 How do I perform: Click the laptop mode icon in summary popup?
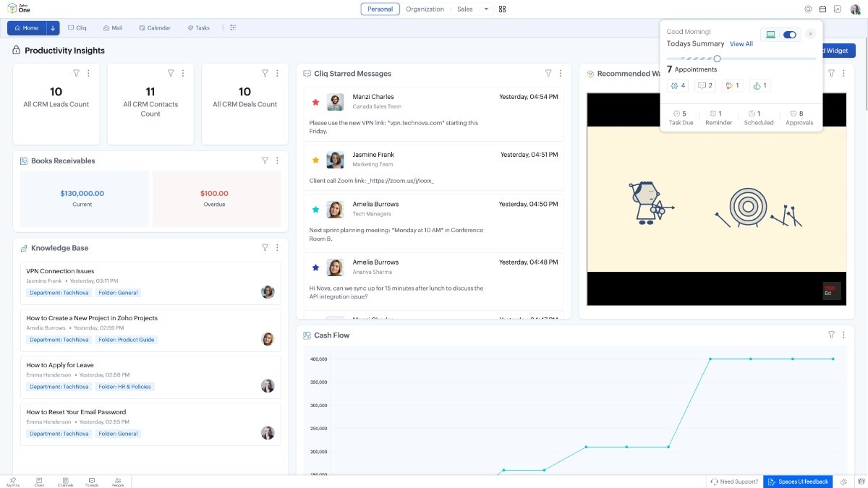tap(770, 35)
